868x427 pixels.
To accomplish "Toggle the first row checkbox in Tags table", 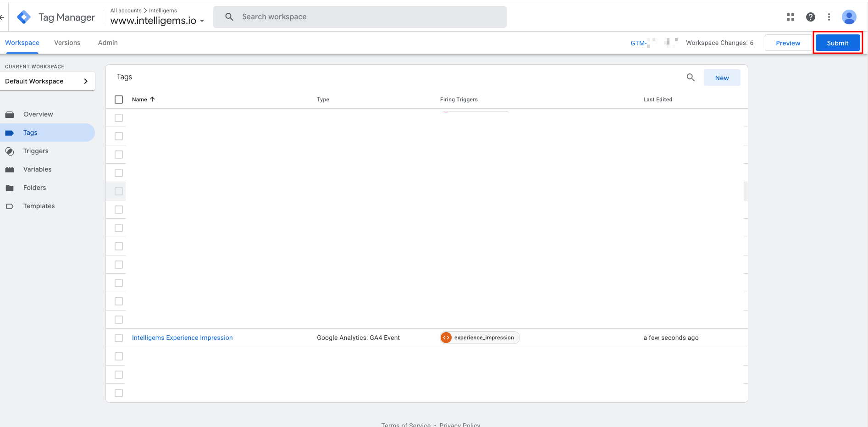I will pos(119,118).
